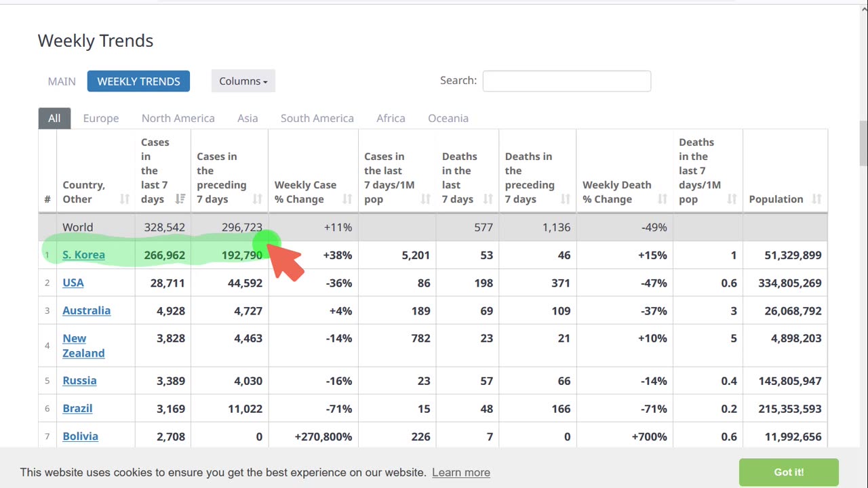The width and height of the screenshot is (868, 488).
Task: Sort by Cases per 1M pop icon
Action: click(x=425, y=199)
